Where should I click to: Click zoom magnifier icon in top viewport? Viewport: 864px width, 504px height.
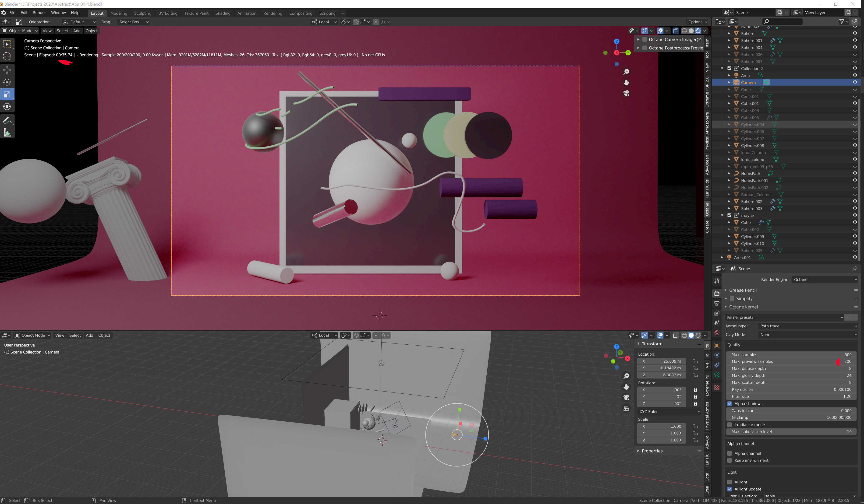[x=626, y=72]
